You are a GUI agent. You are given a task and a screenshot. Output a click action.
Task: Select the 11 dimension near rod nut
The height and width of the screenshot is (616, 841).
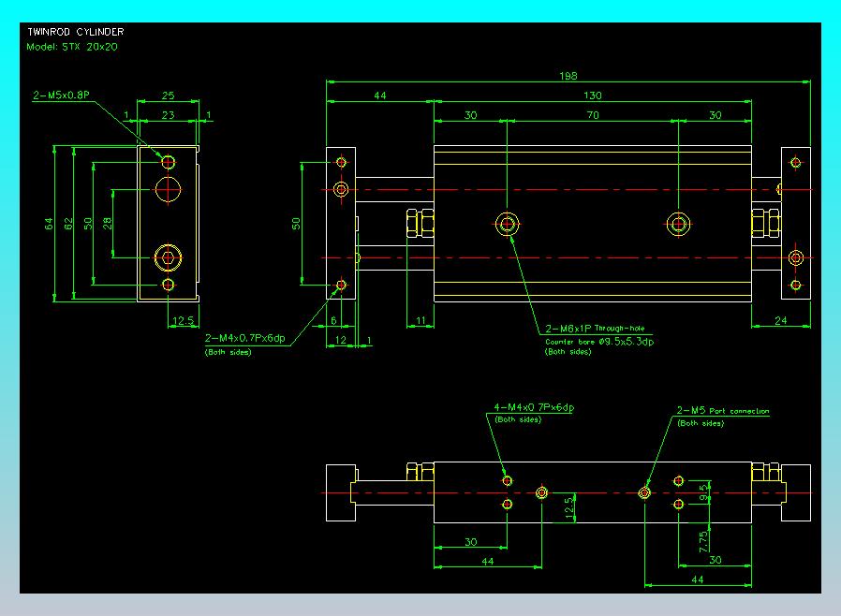[420, 321]
